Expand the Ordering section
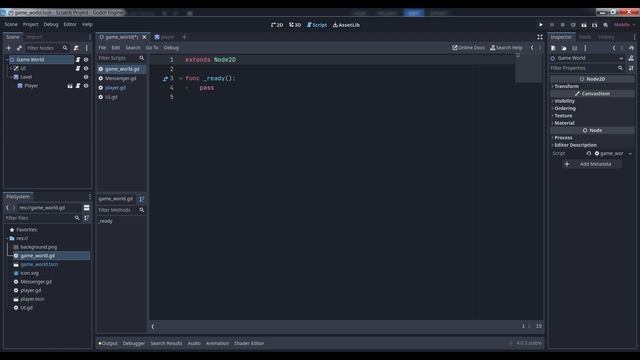 tap(565, 108)
